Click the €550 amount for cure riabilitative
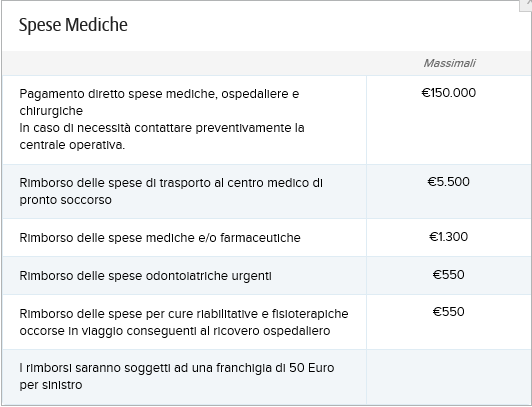This screenshot has width=532, height=407. pyautogui.click(x=449, y=312)
